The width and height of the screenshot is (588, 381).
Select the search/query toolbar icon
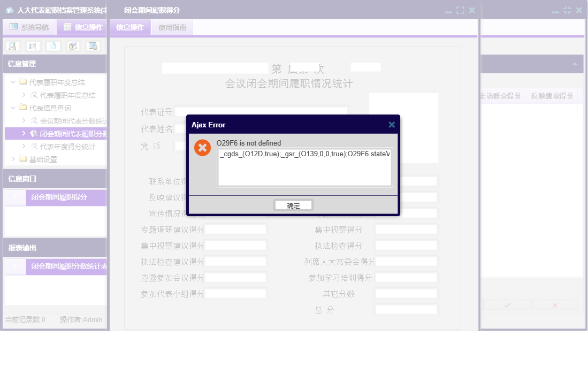pos(12,45)
